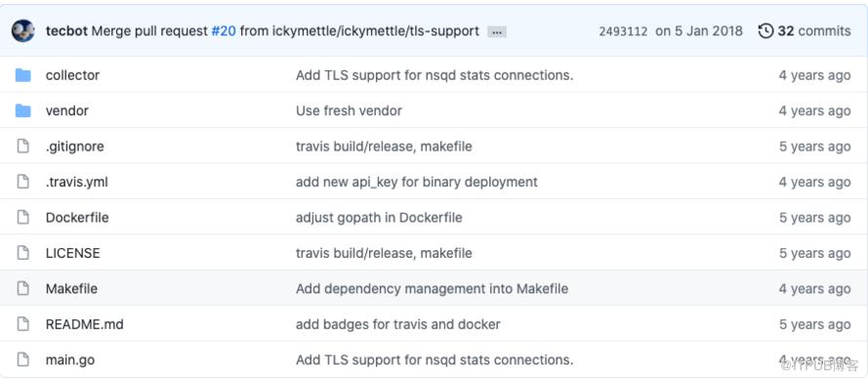Open the tecbot user profile link
Screen dimensions: 868x380
(x=66, y=31)
